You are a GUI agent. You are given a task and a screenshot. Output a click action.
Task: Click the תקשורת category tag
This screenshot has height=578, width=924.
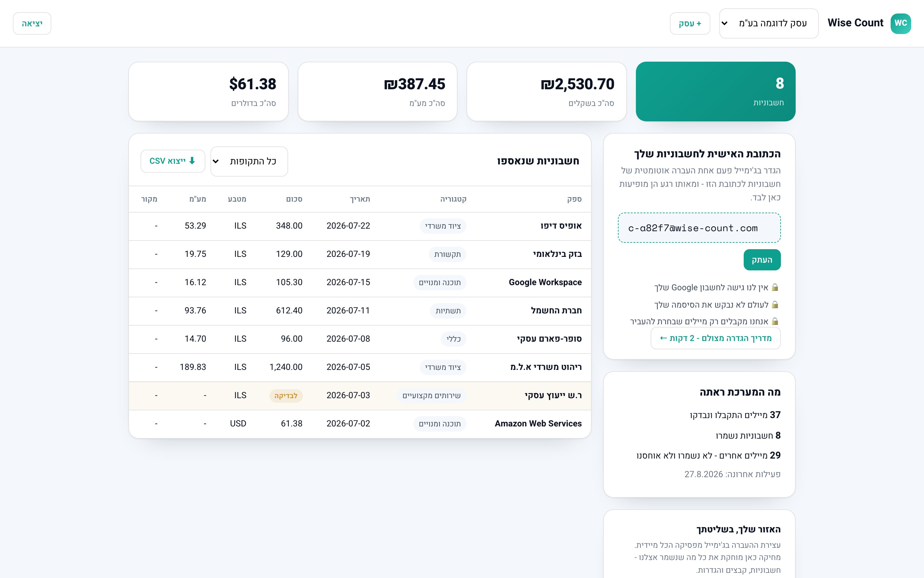pyautogui.click(x=448, y=254)
